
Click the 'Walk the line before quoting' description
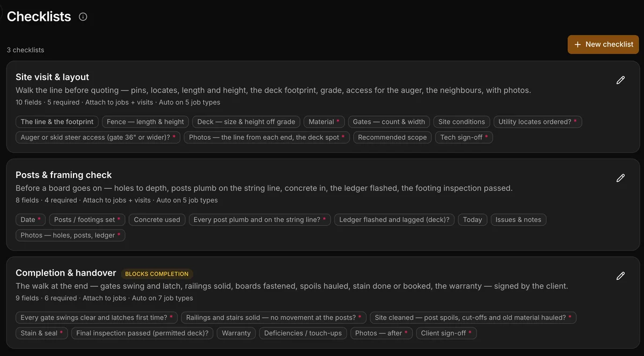click(x=273, y=90)
